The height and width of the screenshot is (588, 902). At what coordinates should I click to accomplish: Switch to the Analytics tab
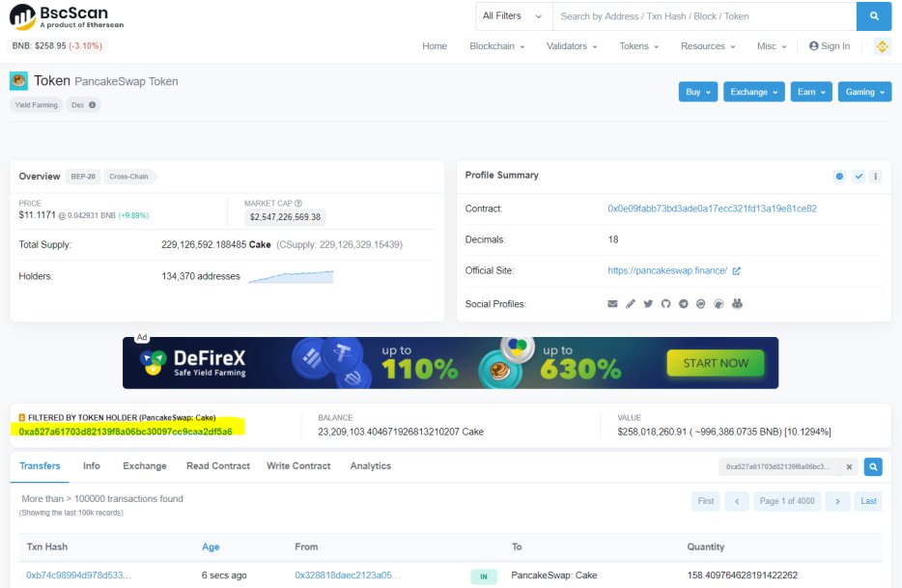point(371,466)
